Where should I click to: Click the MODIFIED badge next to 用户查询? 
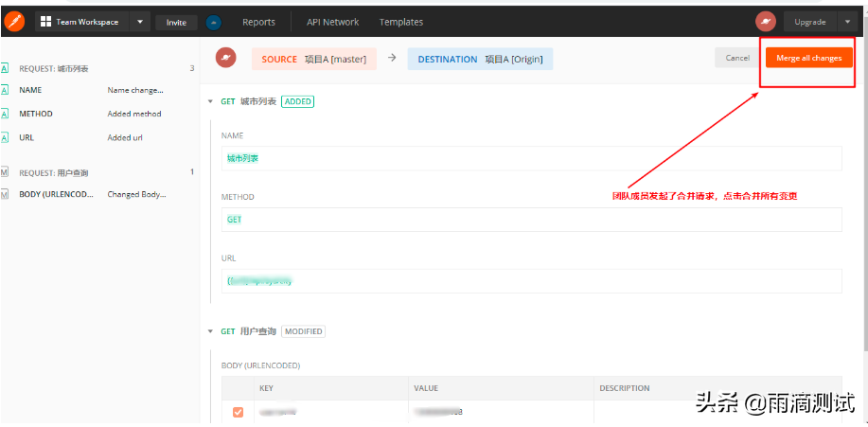pos(303,331)
